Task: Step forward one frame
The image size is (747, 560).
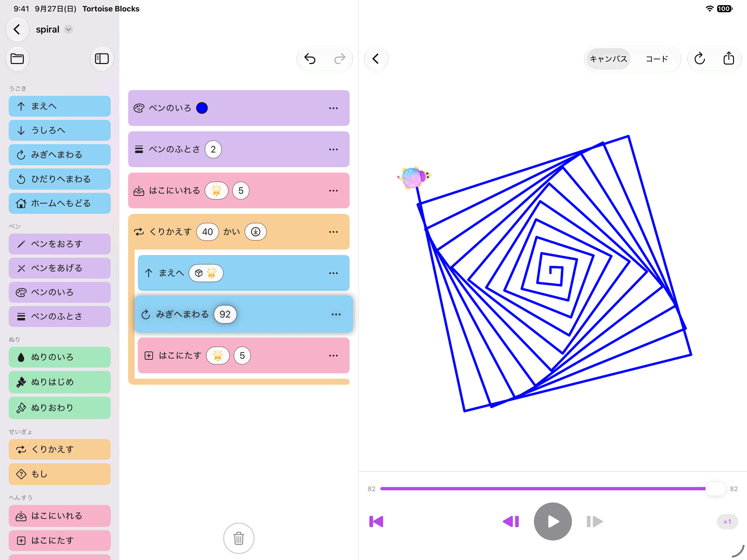Action: click(x=594, y=521)
